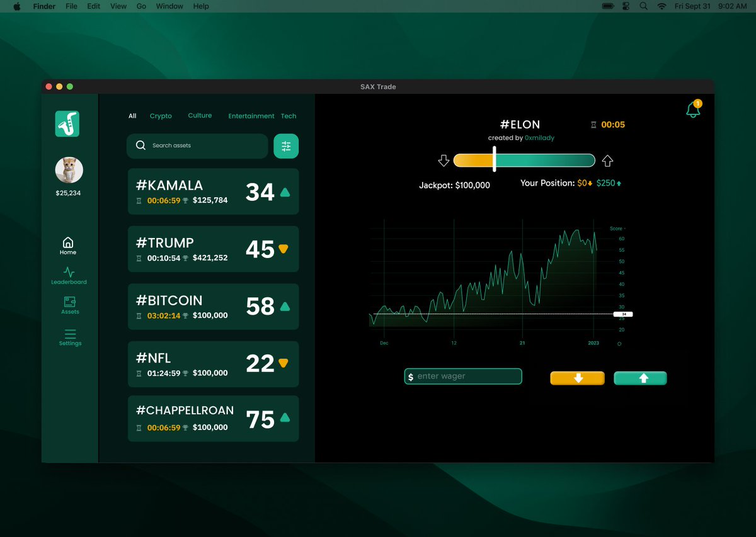Click the #ELON asset title
Image resolution: width=756 pixels, height=537 pixels.
click(x=520, y=125)
